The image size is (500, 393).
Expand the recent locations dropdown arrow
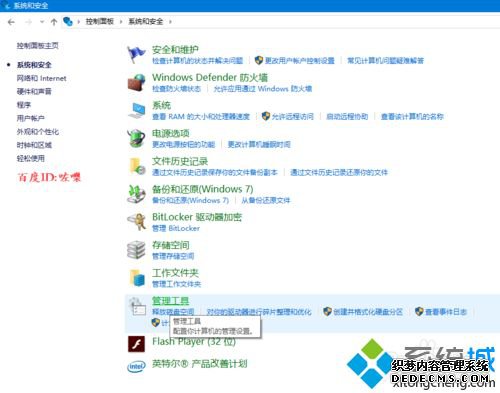tap(42, 22)
